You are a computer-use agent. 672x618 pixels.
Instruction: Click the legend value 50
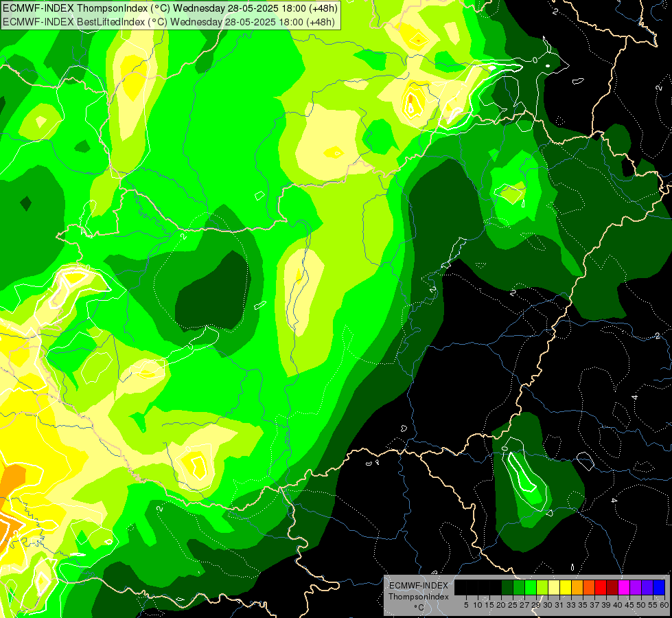click(x=642, y=605)
